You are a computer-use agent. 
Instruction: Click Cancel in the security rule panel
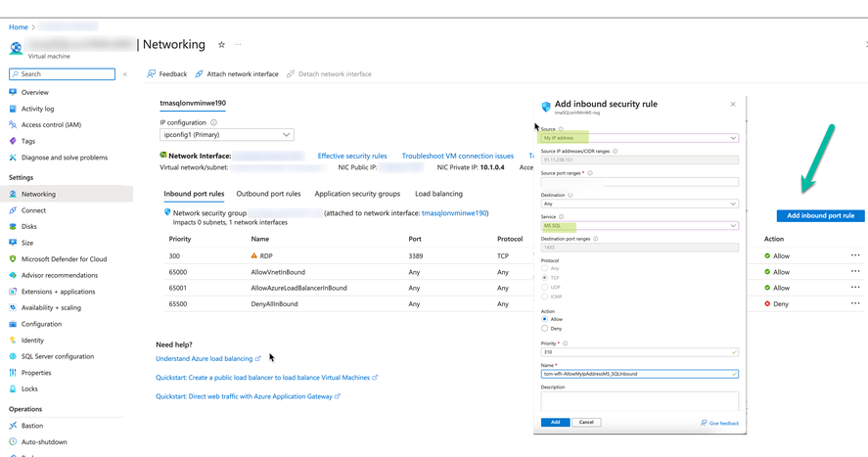586,422
